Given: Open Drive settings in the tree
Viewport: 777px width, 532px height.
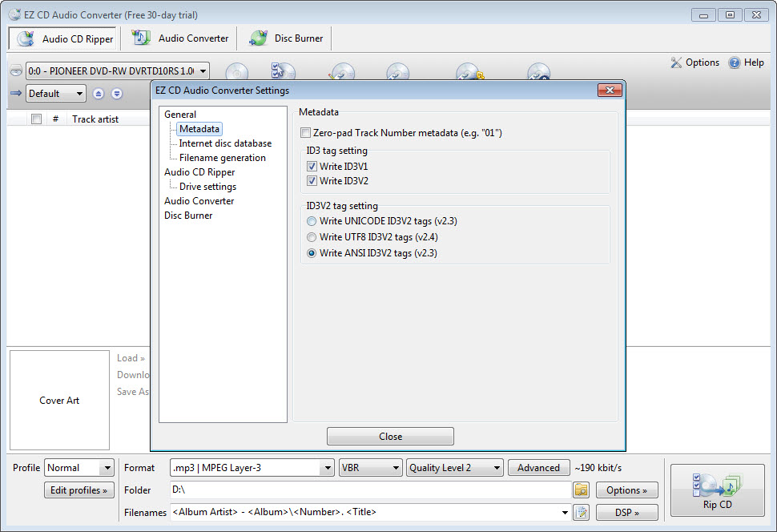Looking at the screenshot, I should [207, 187].
